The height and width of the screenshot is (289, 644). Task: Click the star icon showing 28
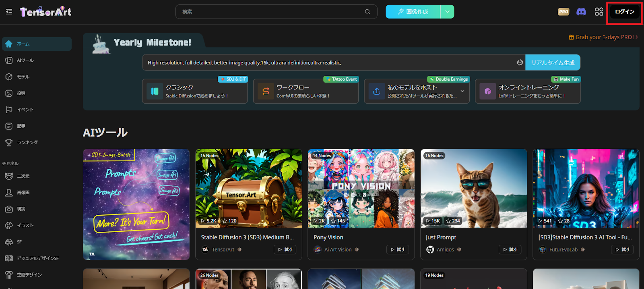click(x=560, y=221)
